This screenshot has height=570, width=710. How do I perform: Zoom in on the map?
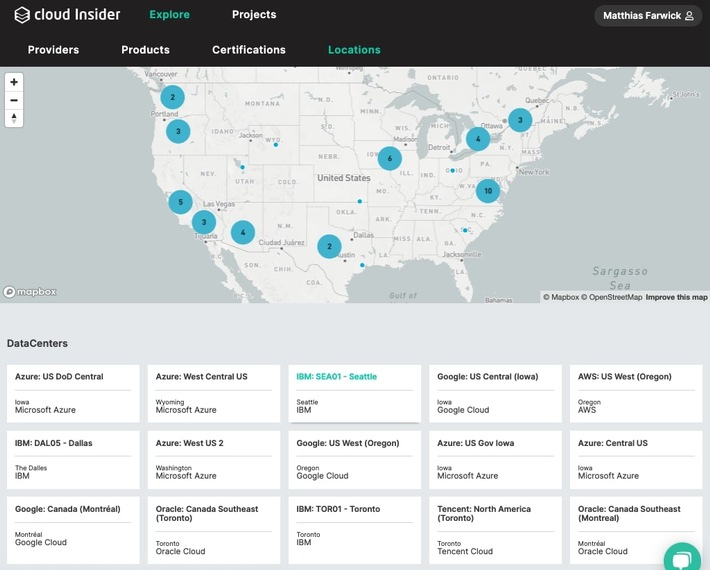pos(14,82)
